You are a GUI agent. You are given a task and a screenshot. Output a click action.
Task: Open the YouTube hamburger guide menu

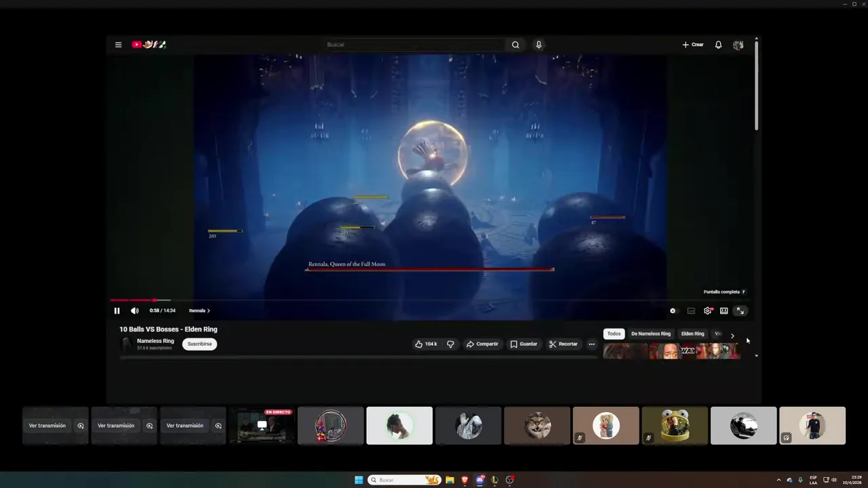click(x=118, y=45)
